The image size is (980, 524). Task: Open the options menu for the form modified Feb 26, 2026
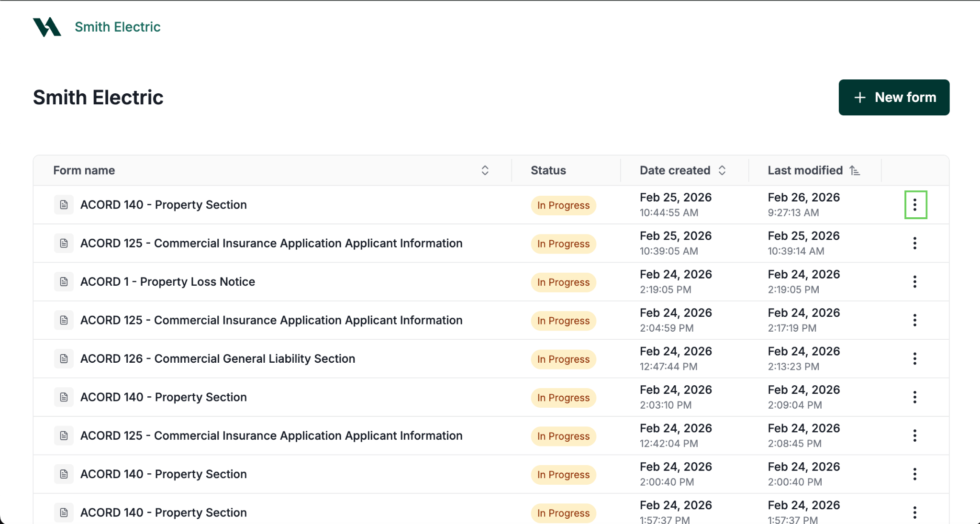(915, 205)
